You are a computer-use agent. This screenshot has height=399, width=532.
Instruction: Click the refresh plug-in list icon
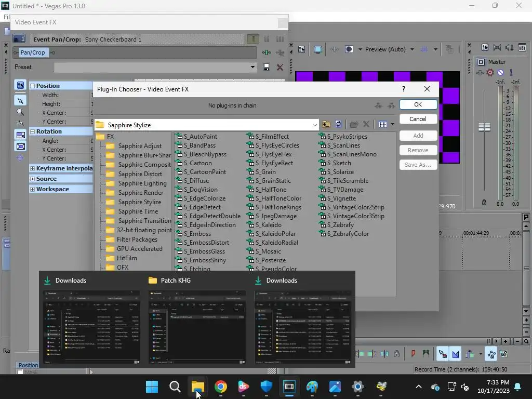click(338, 124)
